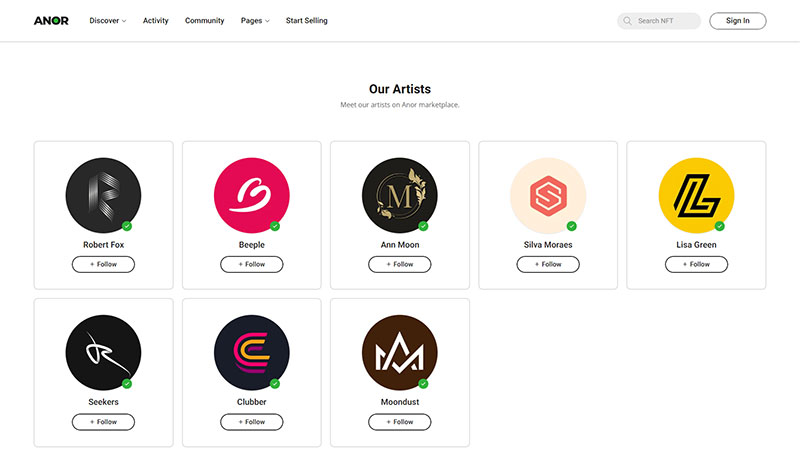Focus the Search NFT field

coord(659,21)
